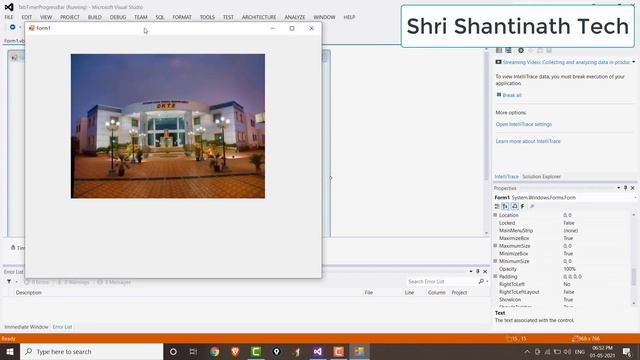Click scroll down arrow in Properties grid

point(633,303)
